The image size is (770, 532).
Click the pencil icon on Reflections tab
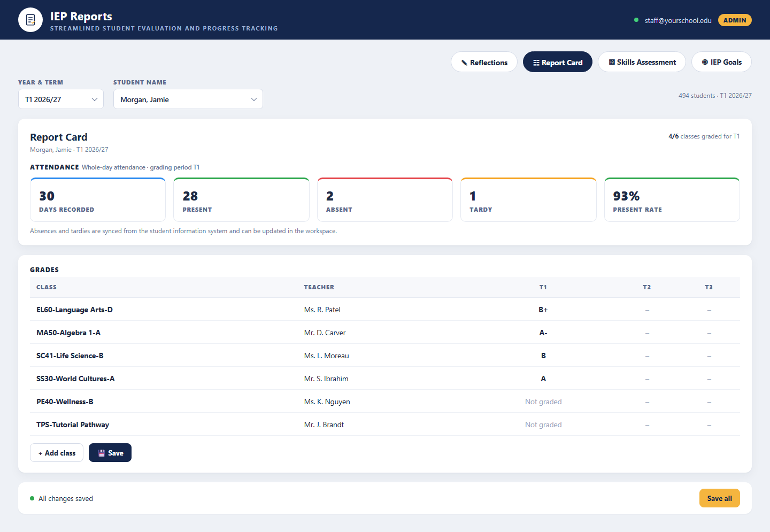coord(464,63)
